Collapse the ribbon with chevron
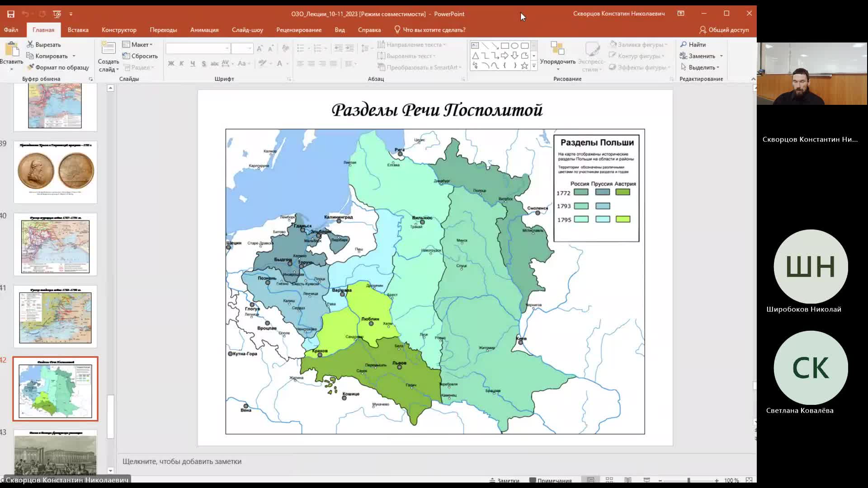 pos(753,79)
